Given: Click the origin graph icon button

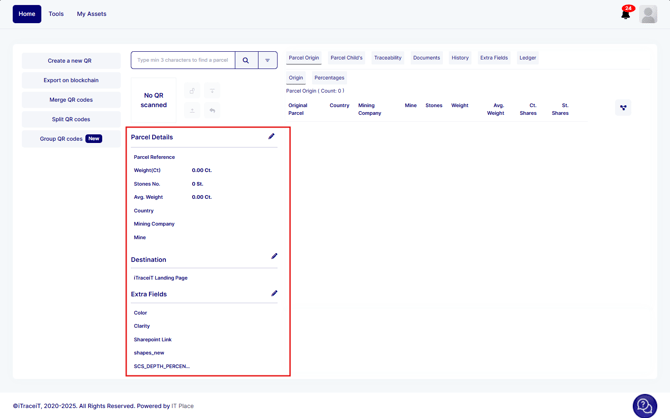Looking at the screenshot, I should point(623,108).
